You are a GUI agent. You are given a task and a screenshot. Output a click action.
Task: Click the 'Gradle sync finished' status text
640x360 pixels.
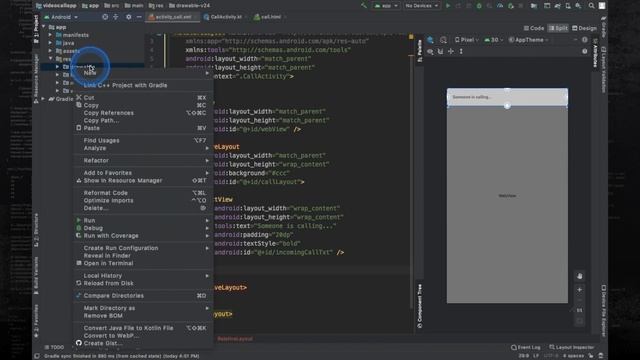coord(122,356)
